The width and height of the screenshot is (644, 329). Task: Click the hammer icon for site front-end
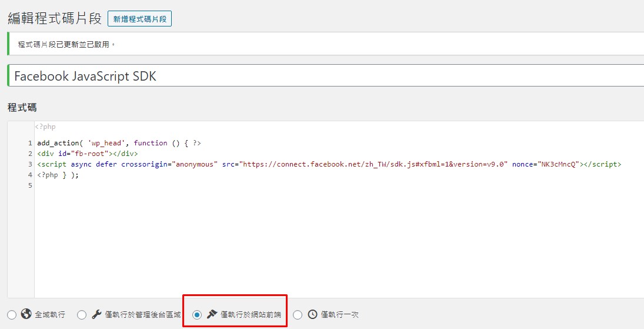click(212, 315)
